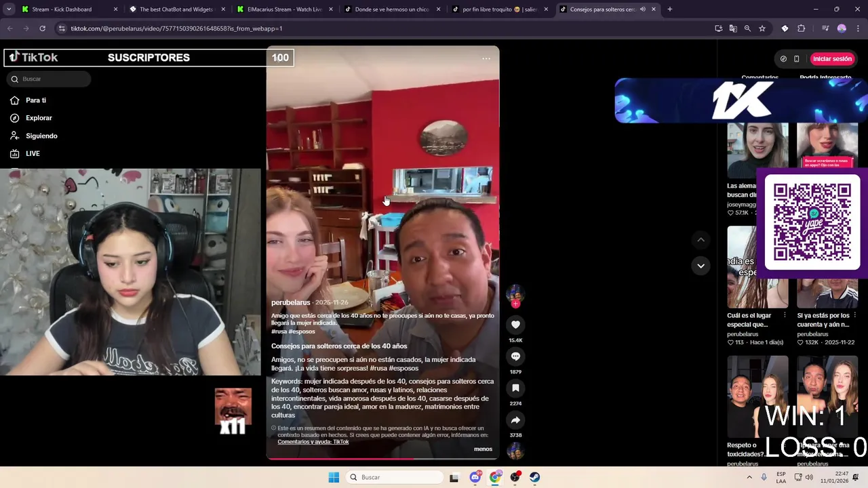The image size is (868, 488).
Task: Open the Chrome three-dot menu
Action: [x=857, y=28]
